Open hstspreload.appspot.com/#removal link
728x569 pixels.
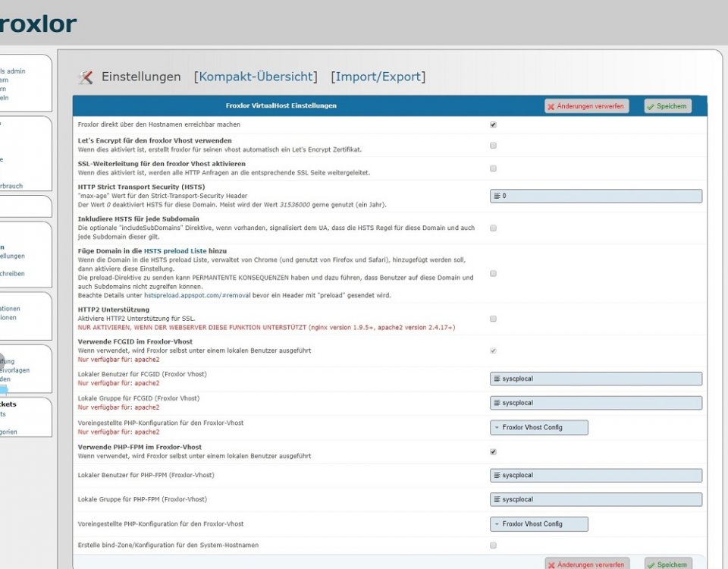[x=197, y=295]
